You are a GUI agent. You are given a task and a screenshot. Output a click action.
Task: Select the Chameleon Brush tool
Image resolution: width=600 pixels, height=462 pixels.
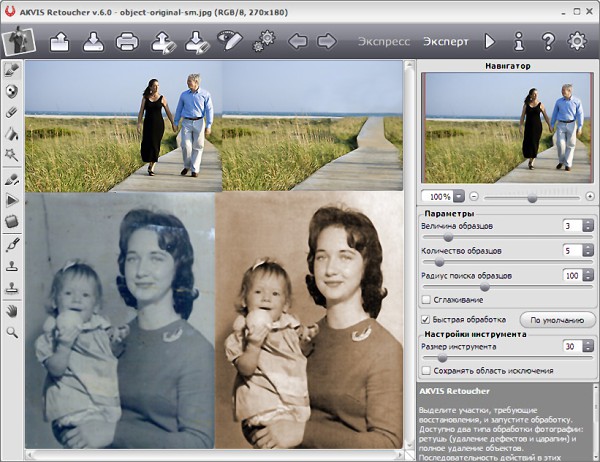tap(12, 245)
